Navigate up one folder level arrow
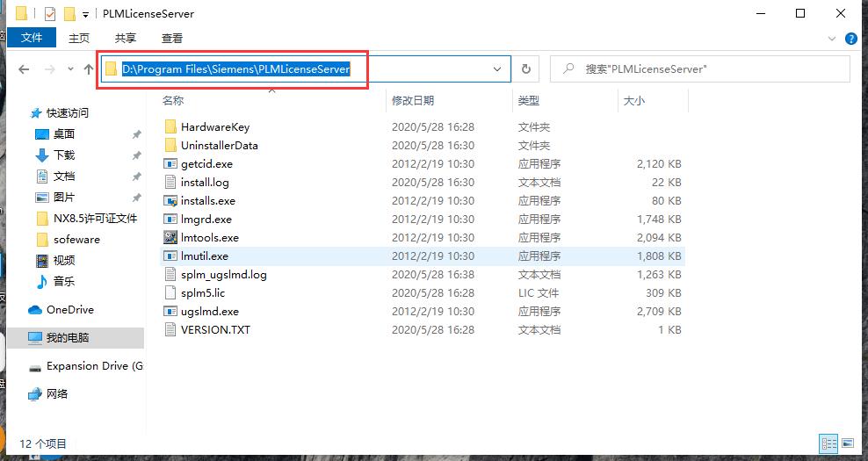 pyautogui.click(x=89, y=69)
